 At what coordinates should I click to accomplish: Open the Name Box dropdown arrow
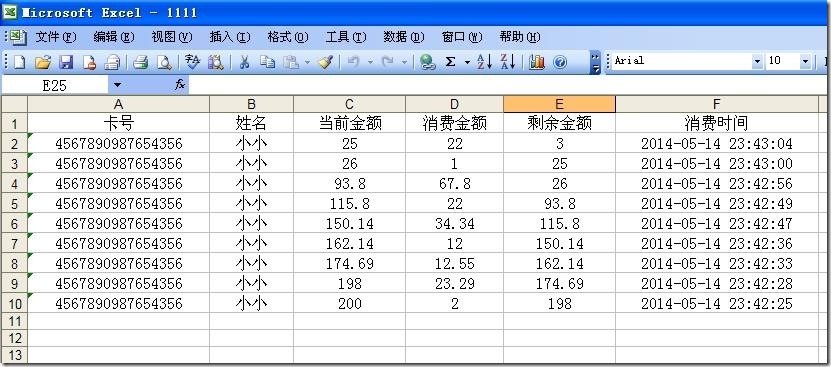click(117, 85)
